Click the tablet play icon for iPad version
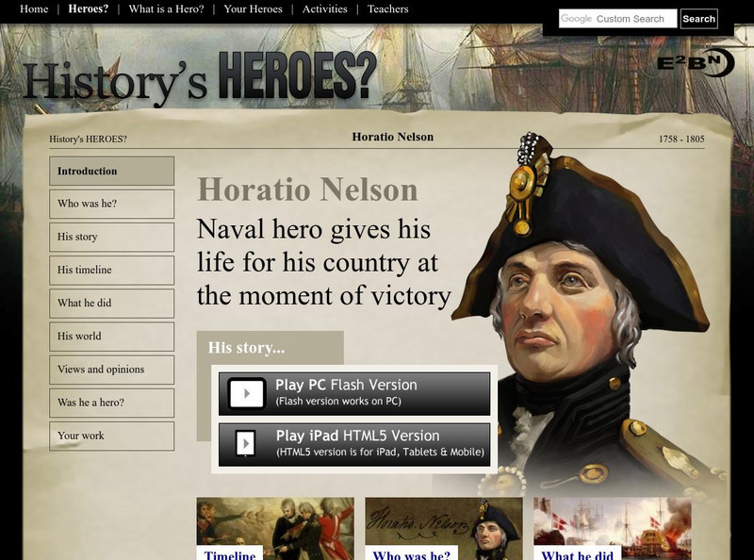Viewport: 754px width, 560px height. click(246, 442)
